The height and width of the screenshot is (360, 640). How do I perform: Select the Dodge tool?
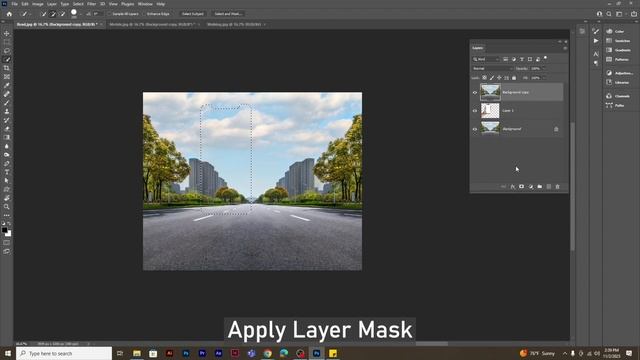(x=7, y=155)
